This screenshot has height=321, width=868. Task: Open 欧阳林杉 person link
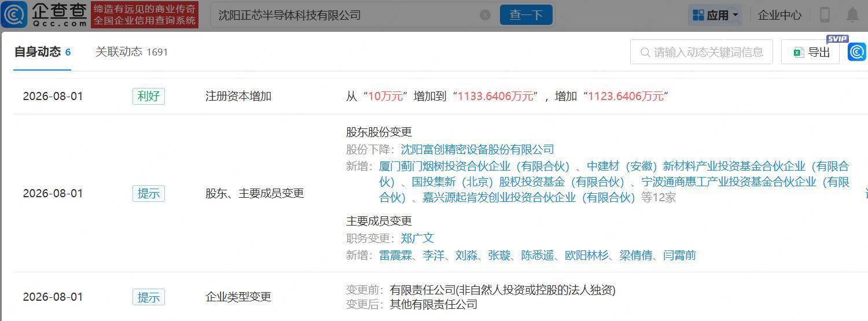(587, 255)
